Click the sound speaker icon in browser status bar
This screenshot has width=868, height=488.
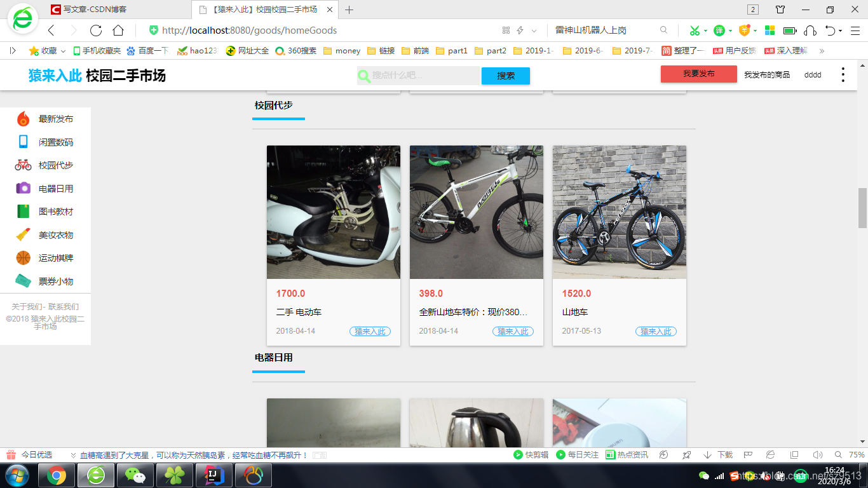(x=818, y=455)
